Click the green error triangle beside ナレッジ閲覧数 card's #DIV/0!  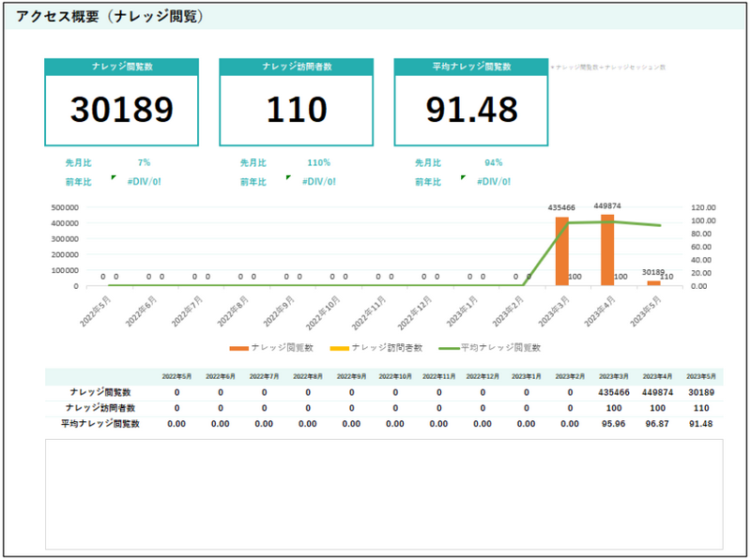coord(114,177)
